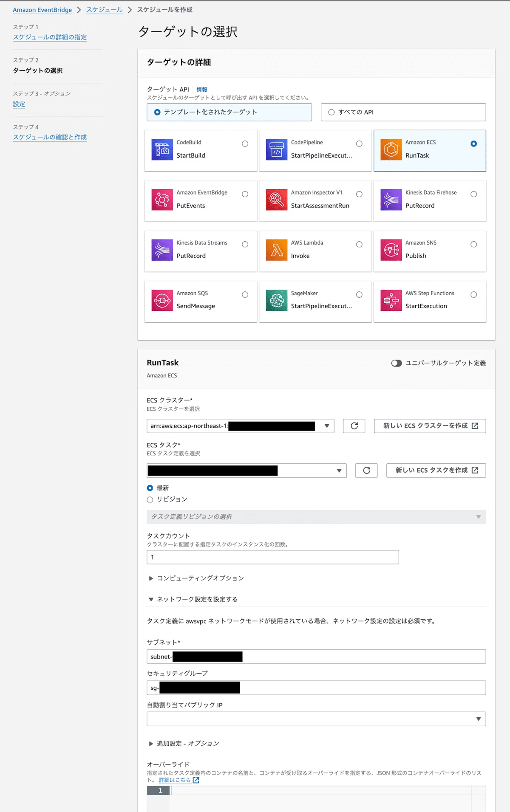Click the サブネット input field

click(316, 657)
